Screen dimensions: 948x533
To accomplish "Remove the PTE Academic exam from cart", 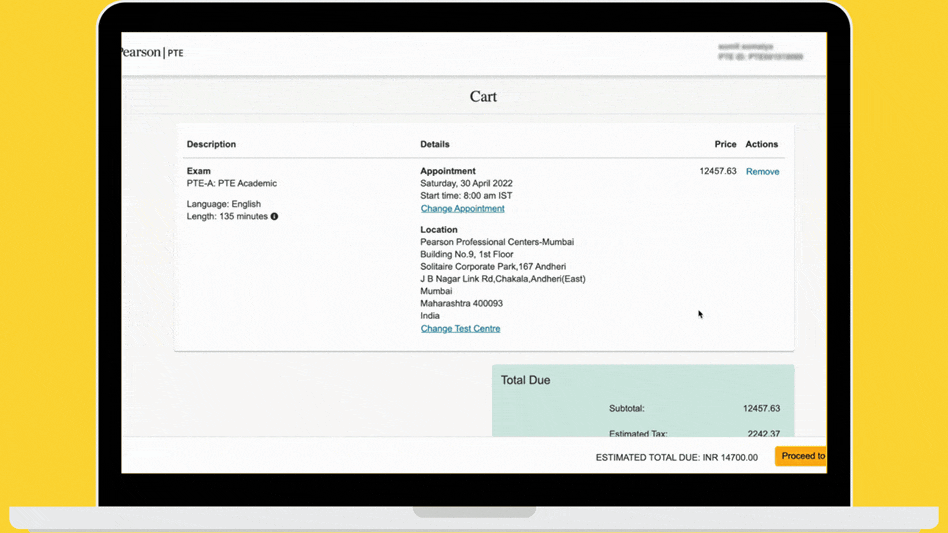I will 762,172.
